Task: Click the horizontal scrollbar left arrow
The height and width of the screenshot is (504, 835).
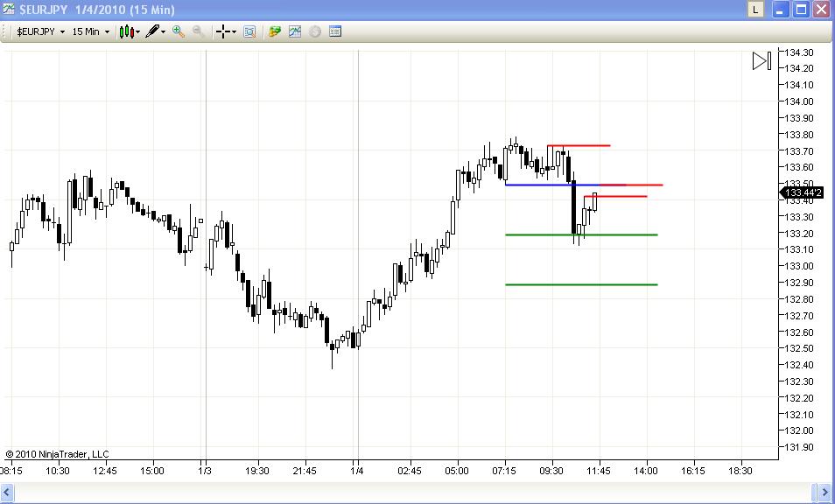Action: [8, 493]
